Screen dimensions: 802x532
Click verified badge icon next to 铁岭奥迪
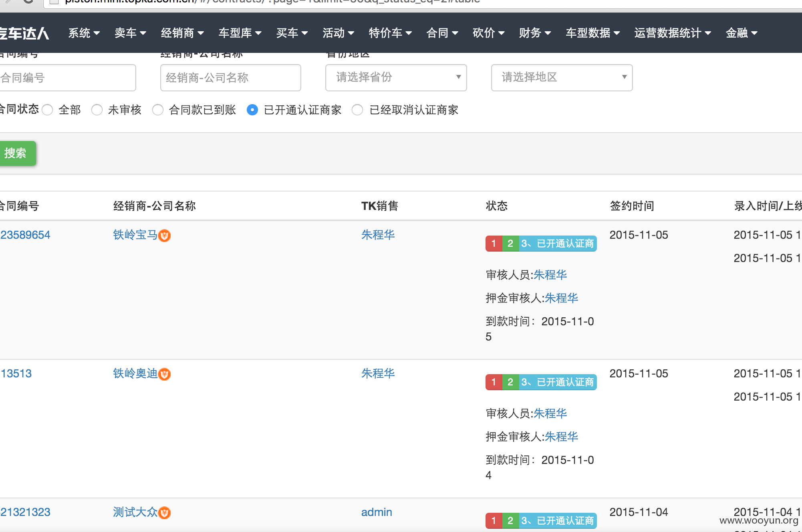tap(164, 374)
